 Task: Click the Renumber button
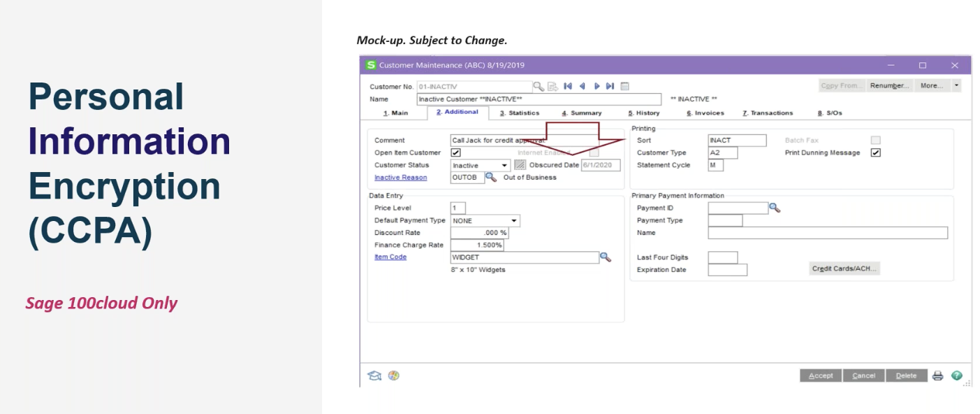(889, 85)
